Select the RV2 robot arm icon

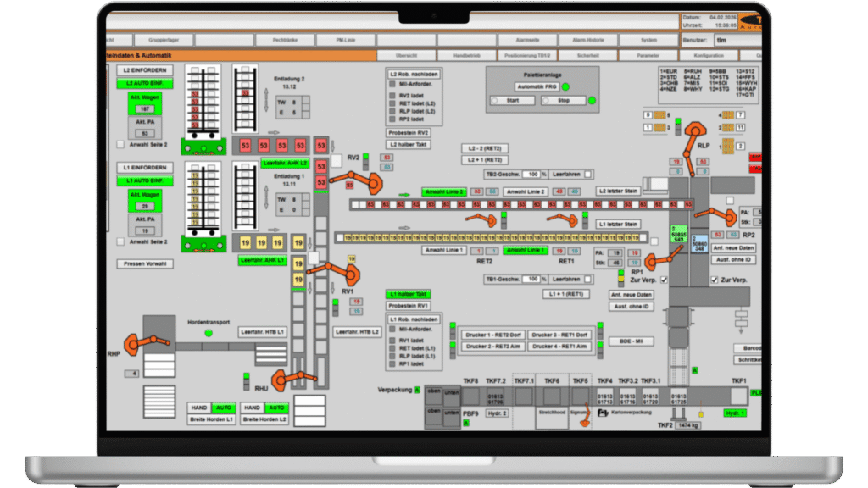point(357,181)
